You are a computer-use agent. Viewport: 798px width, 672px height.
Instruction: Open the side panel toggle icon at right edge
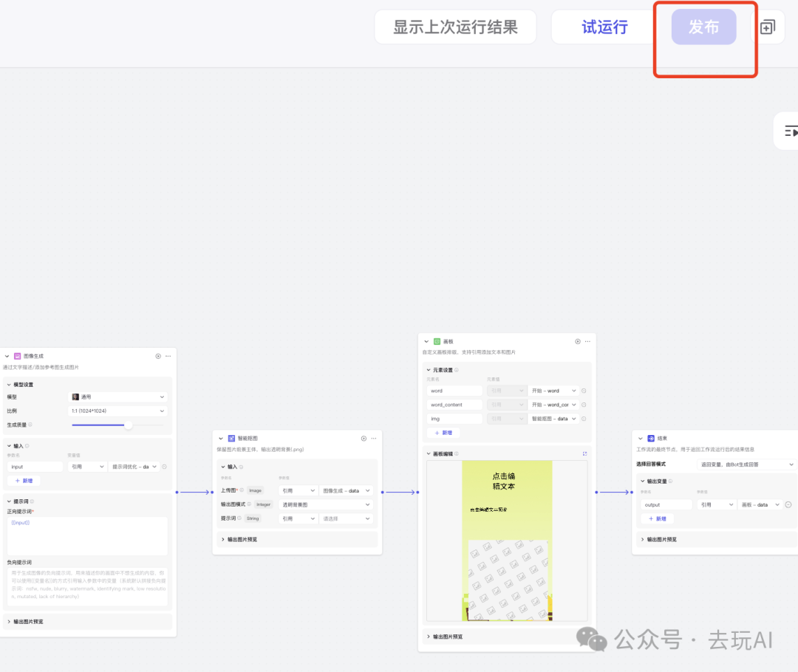[x=791, y=131]
